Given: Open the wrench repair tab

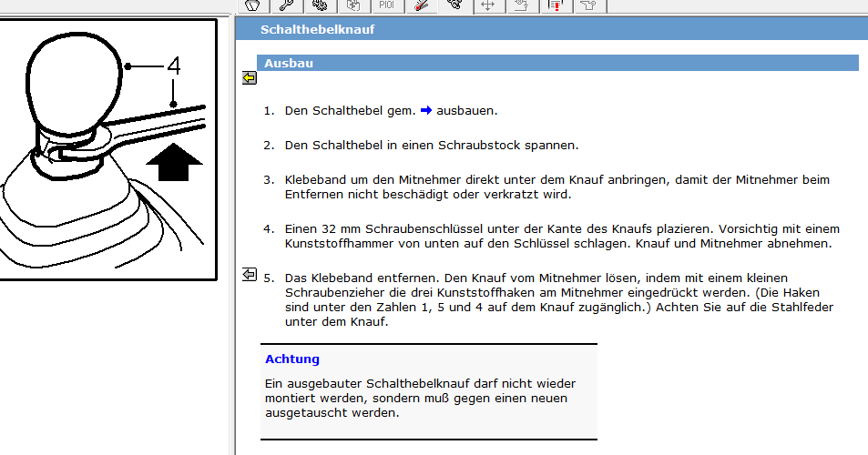Looking at the screenshot, I should tap(287, 5).
